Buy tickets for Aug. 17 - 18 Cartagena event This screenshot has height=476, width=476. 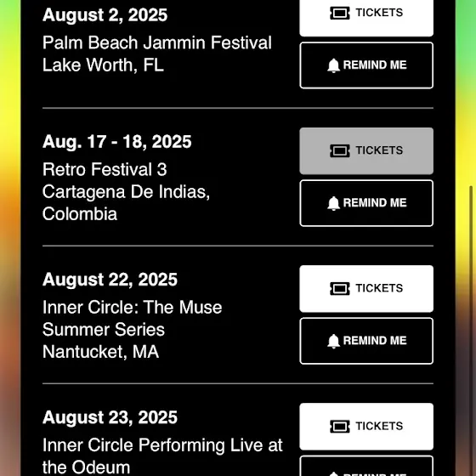pos(366,151)
